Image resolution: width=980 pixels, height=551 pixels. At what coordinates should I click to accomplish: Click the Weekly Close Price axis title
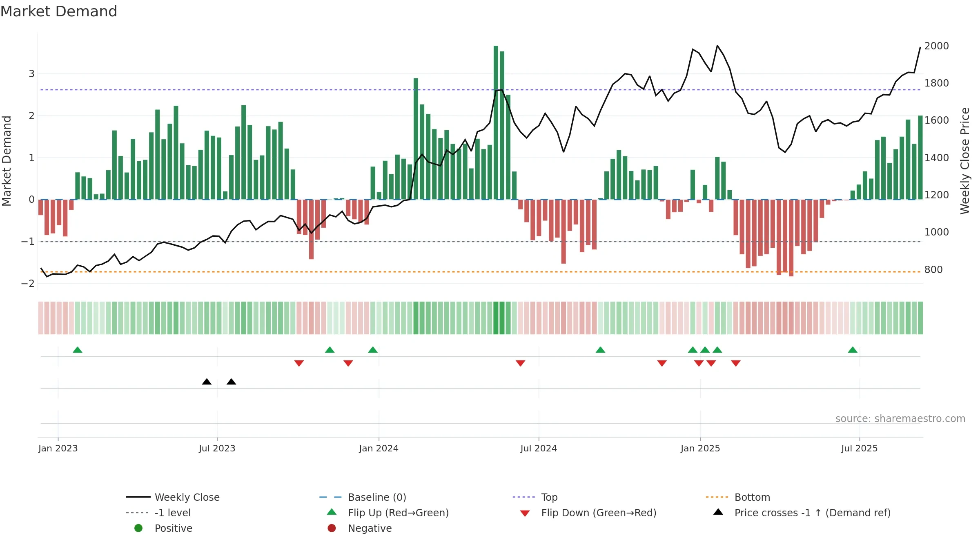(x=965, y=161)
